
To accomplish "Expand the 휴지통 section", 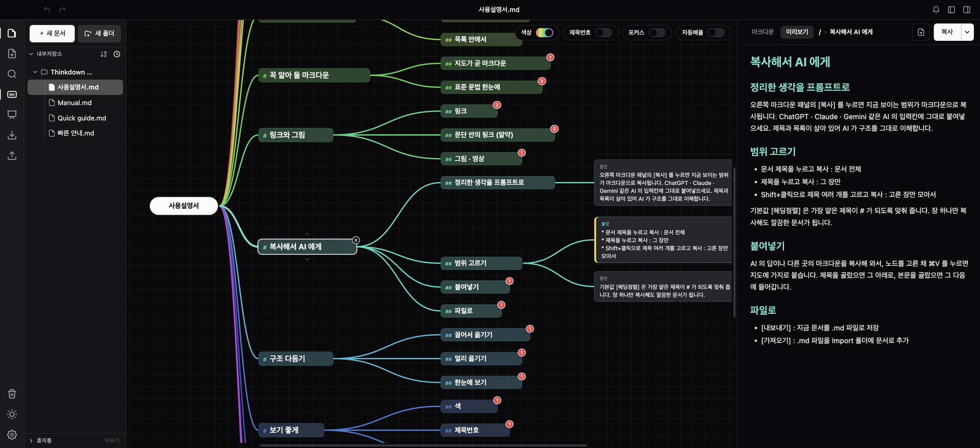I will pyautogui.click(x=31, y=441).
